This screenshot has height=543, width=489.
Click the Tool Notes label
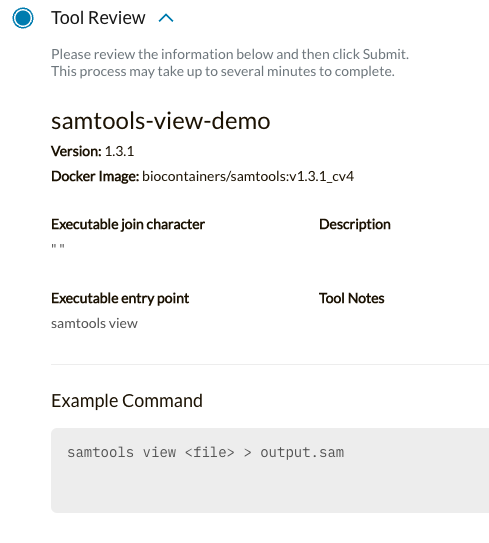[x=352, y=298]
